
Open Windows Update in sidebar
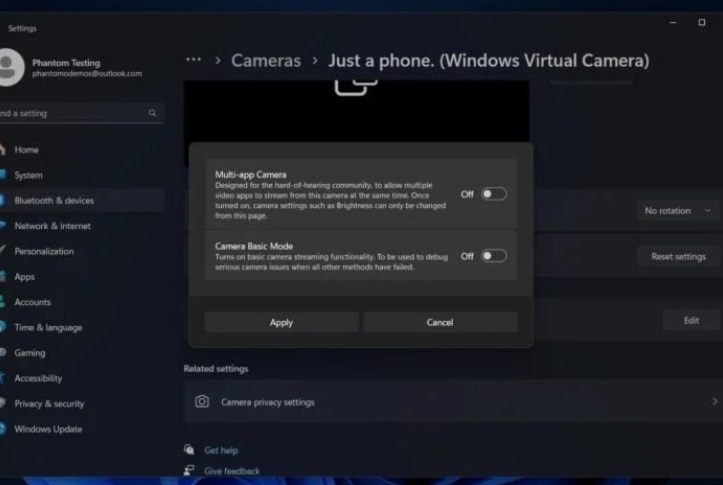82,429
